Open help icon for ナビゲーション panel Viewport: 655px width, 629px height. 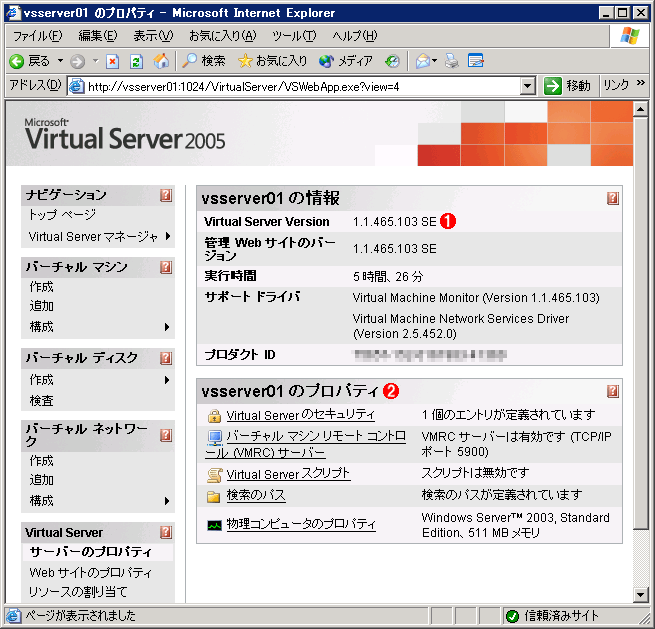166,195
